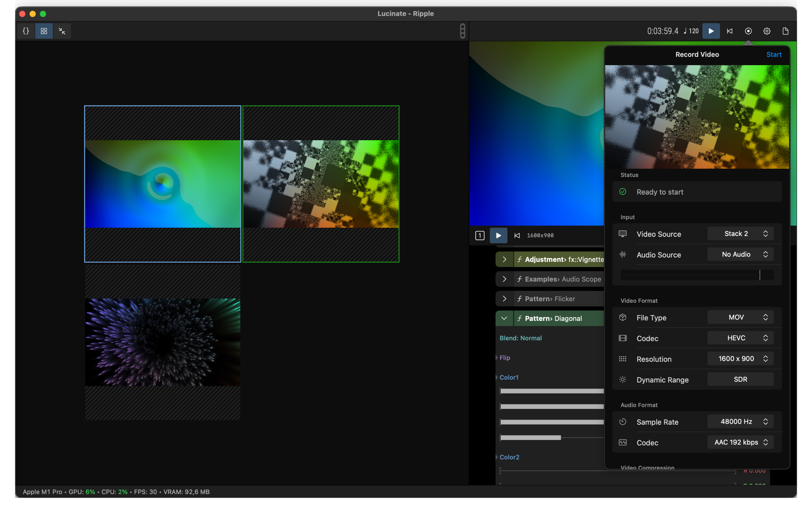This screenshot has height=508, width=812.
Task: Click the audio level meter bar
Action: (697, 275)
